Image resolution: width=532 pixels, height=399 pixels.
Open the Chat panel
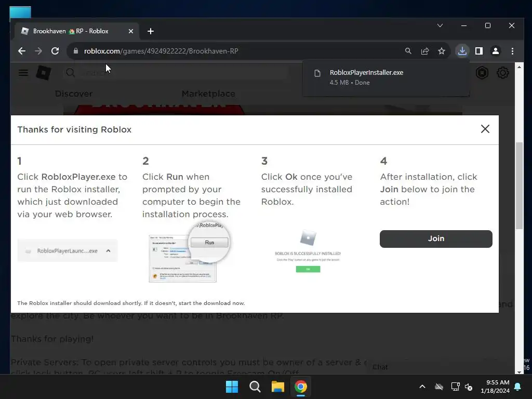pyautogui.click(x=380, y=367)
